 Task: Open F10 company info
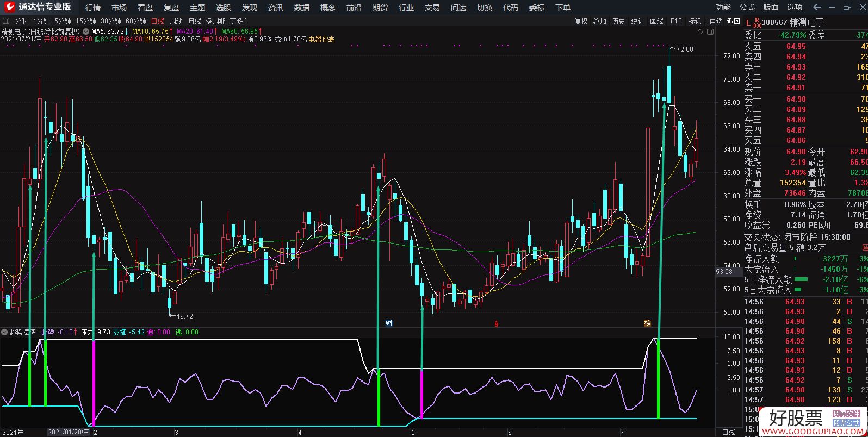pos(676,21)
